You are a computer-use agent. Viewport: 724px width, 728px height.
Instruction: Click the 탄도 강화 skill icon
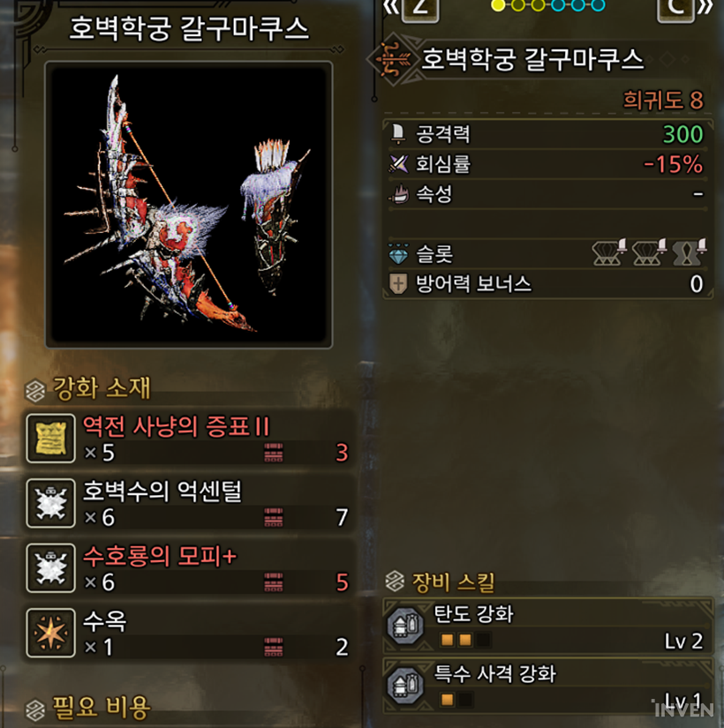405,626
